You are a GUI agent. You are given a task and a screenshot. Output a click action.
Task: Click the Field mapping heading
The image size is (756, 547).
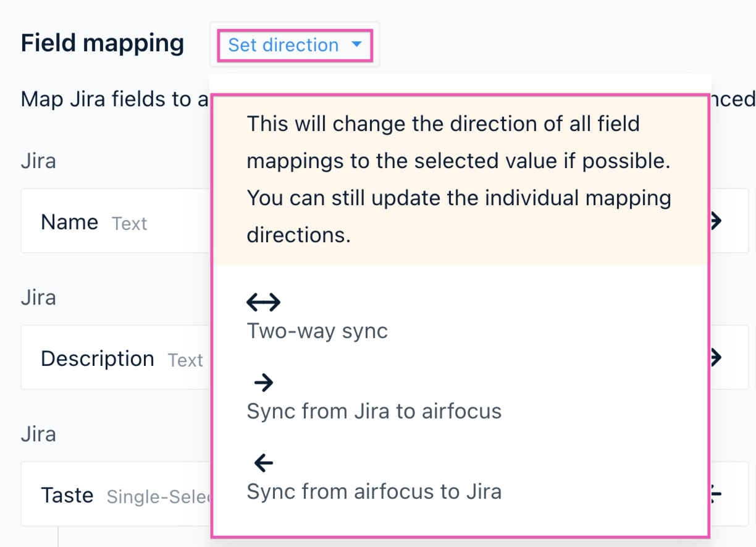pyautogui.click(x=103, y=43)
